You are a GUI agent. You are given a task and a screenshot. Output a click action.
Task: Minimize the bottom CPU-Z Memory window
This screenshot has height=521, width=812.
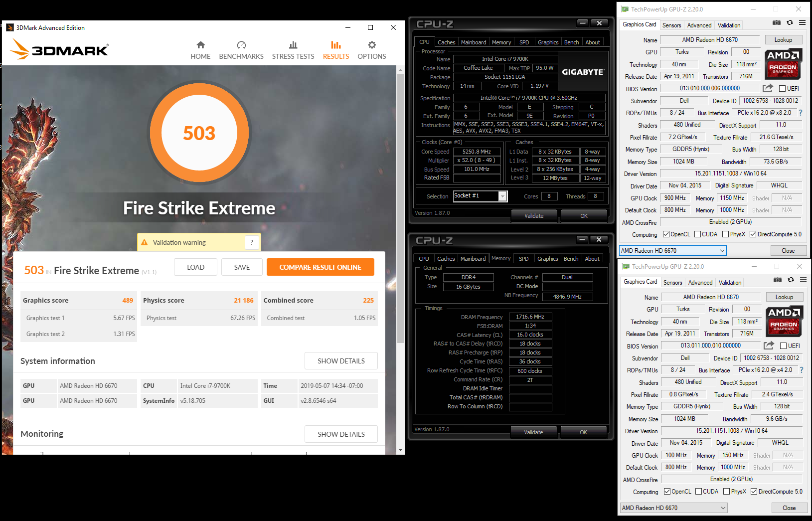coord(582,239)
